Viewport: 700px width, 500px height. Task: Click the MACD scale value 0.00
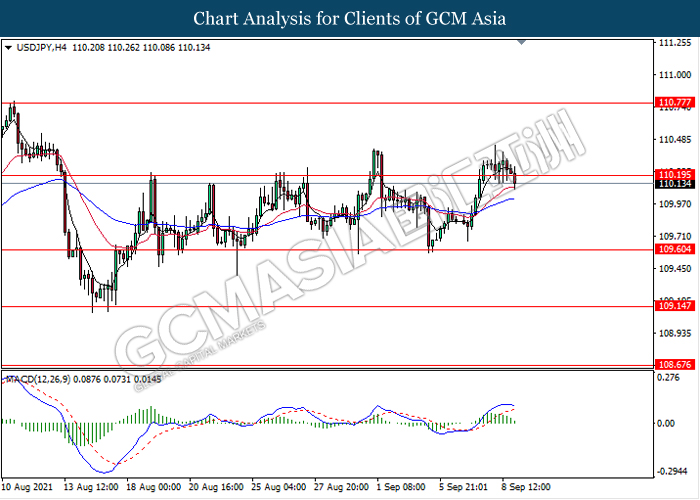[667, 423]
